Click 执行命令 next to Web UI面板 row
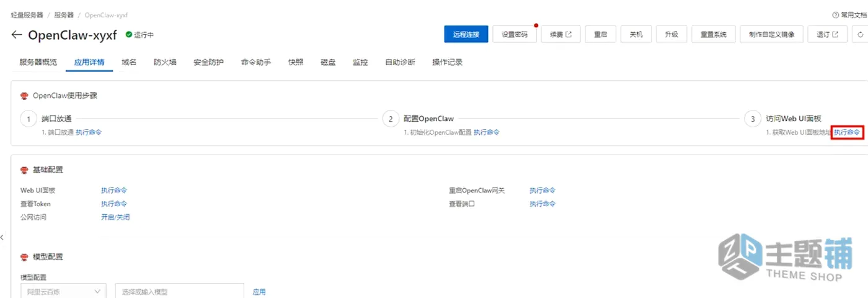This screenshot has width=868, height=298. click(114, 190)
